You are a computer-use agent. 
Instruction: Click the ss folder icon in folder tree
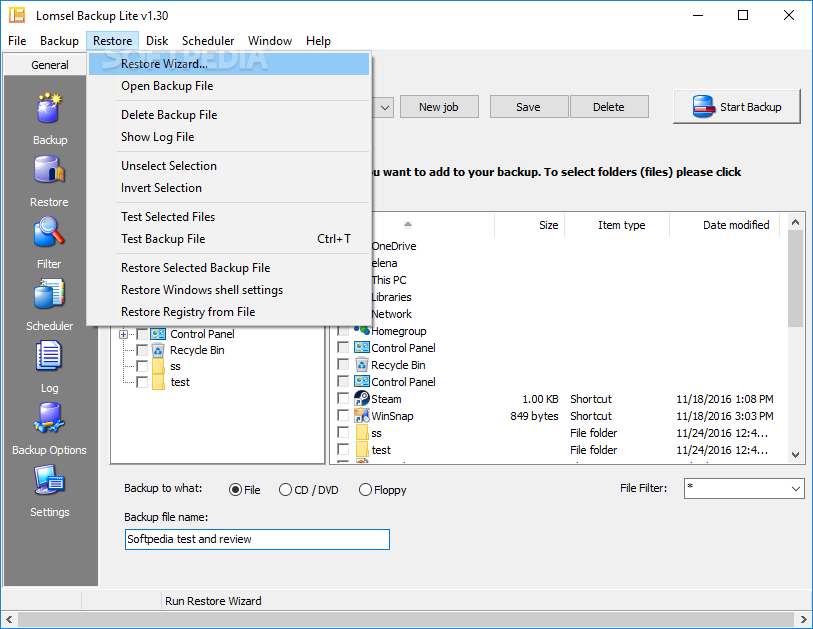[158, 366]
